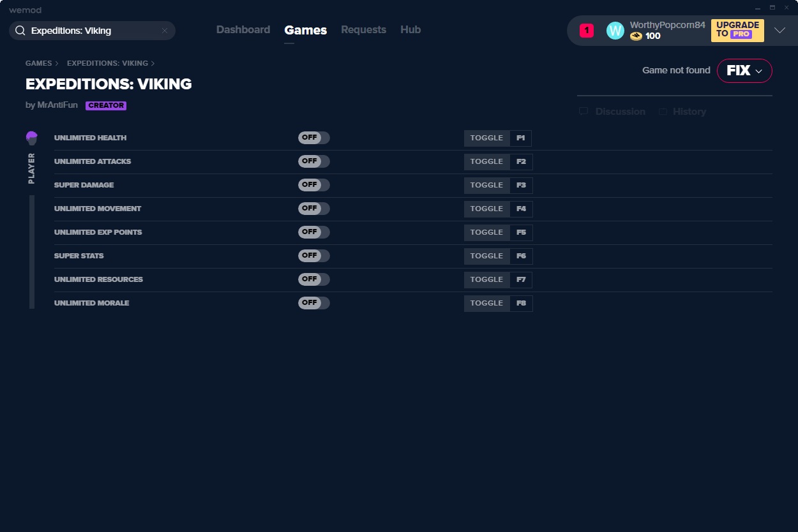Click the Game not found status text
This screenshot has width=798, height=532.
pos(676,70)
